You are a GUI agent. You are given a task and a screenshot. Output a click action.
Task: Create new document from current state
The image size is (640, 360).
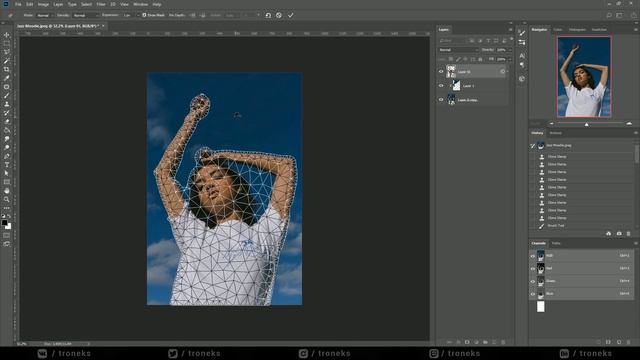point(609,233)
